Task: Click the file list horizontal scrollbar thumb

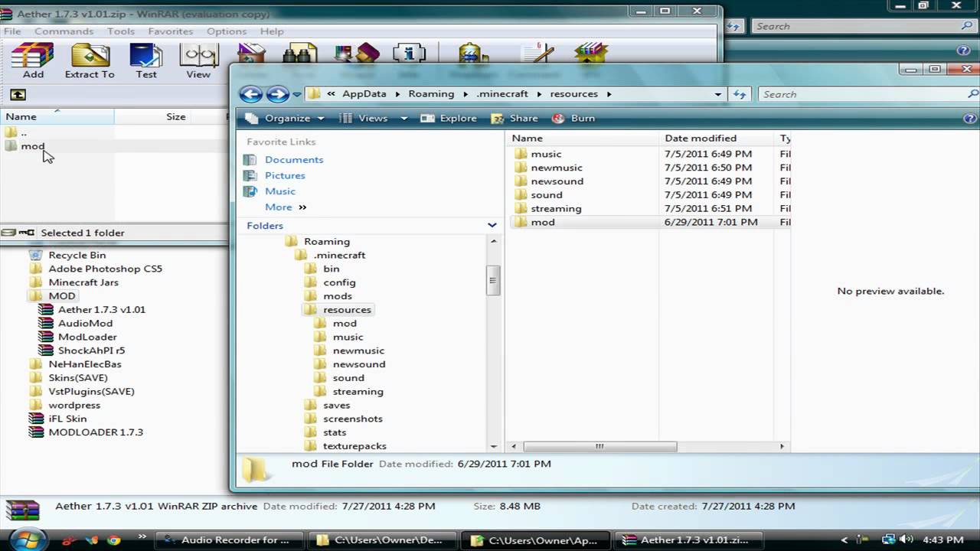Action: coord(599,446)
